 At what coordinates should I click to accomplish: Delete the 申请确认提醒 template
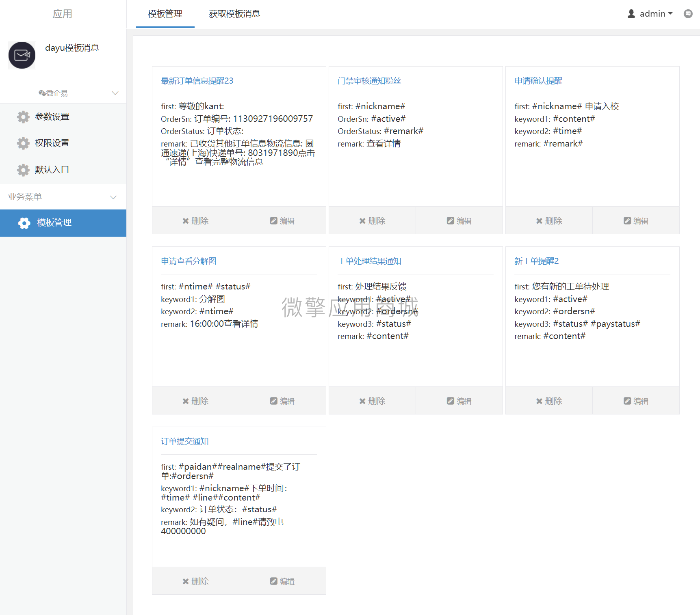pyautogui.click(x=549, y=220)
